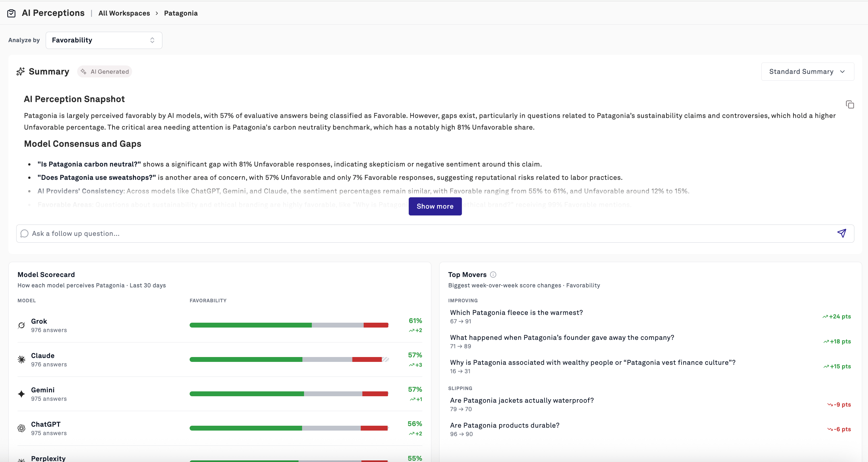The image size is (868, 462).
Task: Send follow-up question with paper plane icon
Action: tap(841, 233)
